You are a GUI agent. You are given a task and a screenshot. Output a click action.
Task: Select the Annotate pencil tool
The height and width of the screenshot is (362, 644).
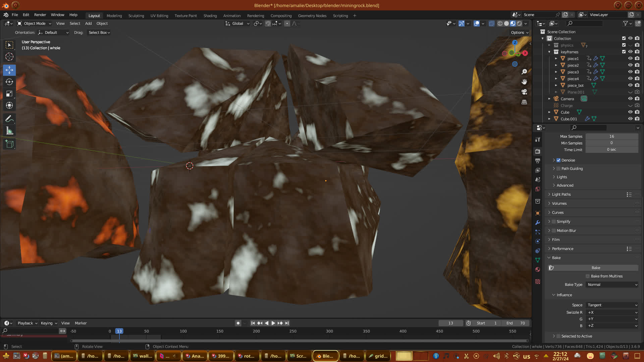(9, 119)
